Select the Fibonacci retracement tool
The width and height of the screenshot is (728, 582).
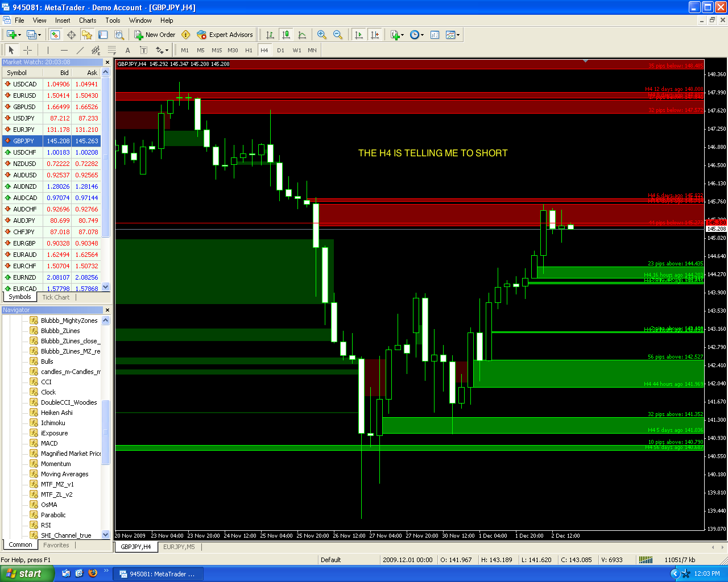coord(111,50)
